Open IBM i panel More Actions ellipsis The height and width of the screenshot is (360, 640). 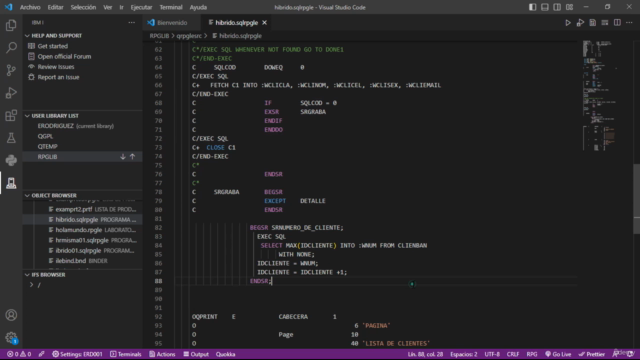point(131,22)
